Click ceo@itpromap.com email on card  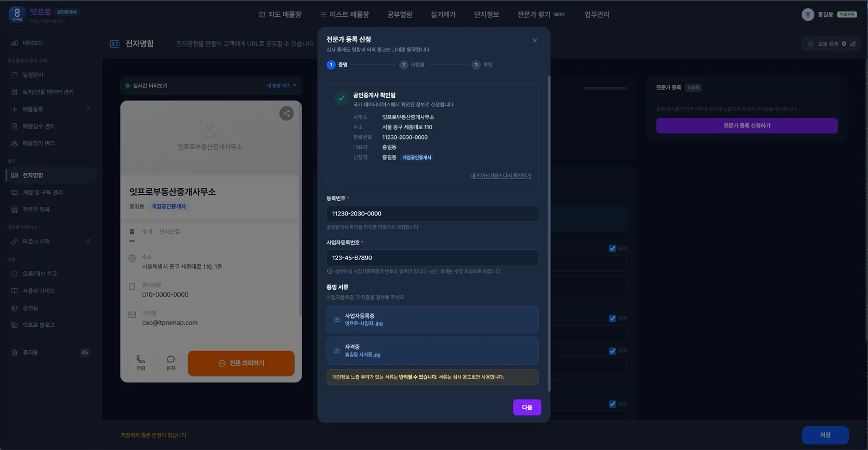point(170,323)
